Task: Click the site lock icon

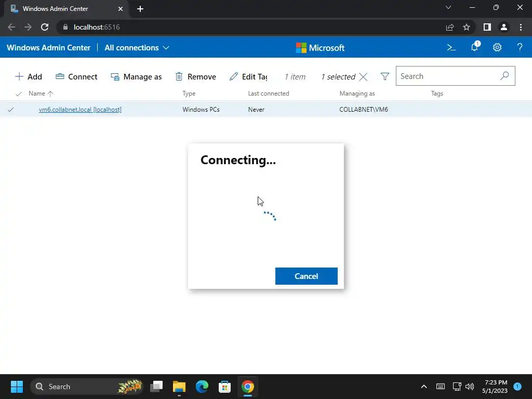Action: pos(65,27)
